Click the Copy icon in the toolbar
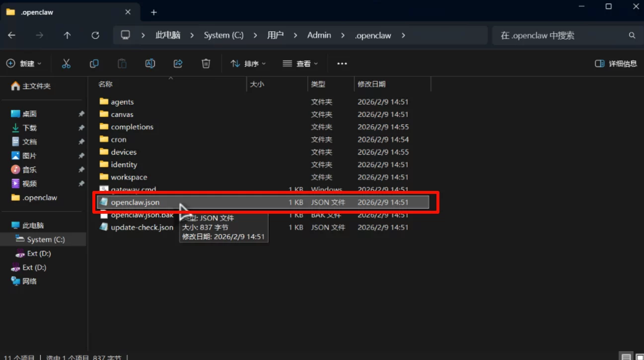The height and width of the screenshot is (360, 644). tap(94, 63)
